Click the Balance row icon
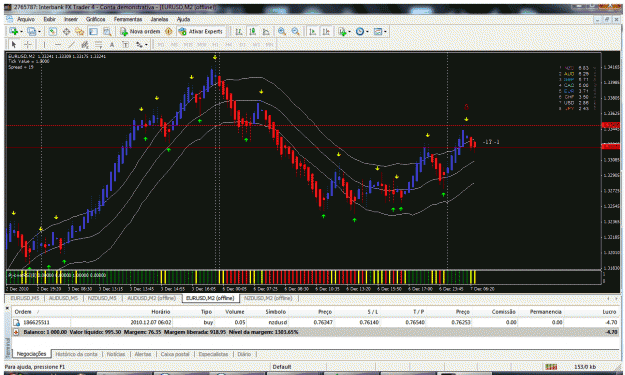 (x=16, y=332)
